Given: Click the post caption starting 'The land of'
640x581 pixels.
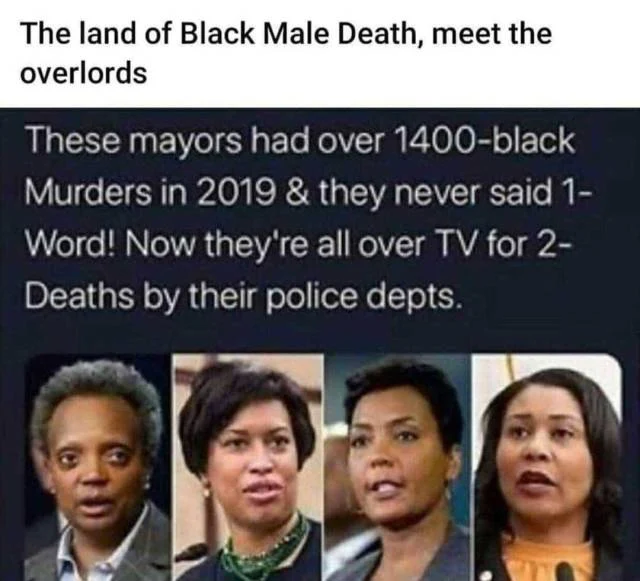Looking at the screenshot, I should (x=286, y=53).
